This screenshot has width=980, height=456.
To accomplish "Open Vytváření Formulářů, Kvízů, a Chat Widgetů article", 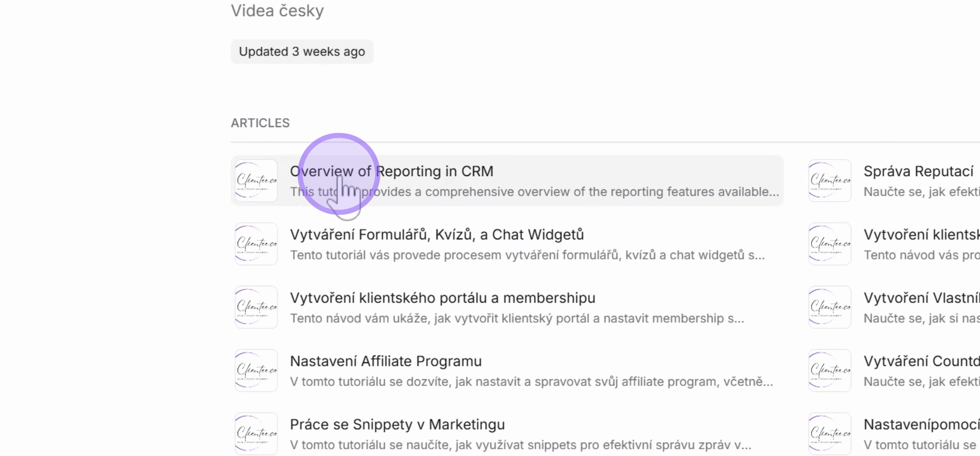I will pyautogui.click(x=507, y=244).
